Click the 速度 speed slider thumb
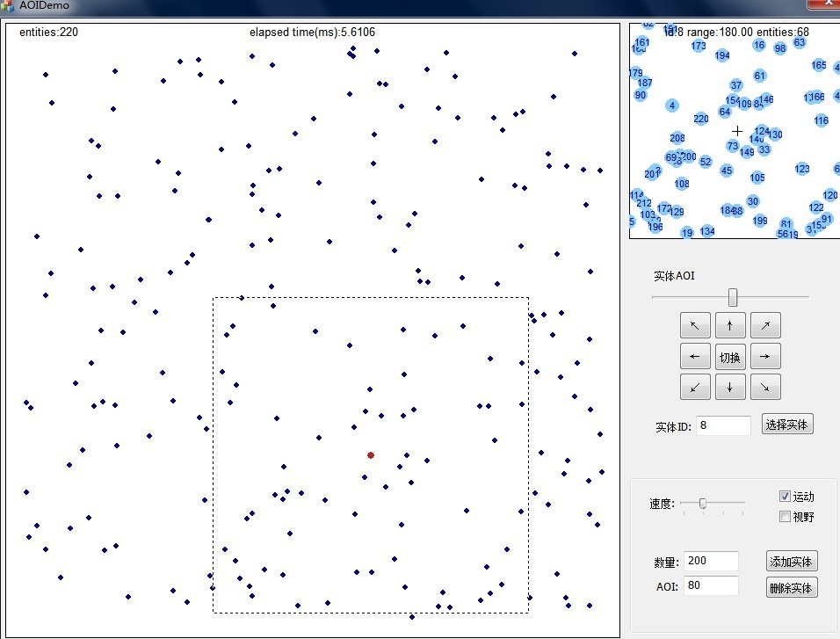The width and height of the screenshot is (840, 639). tap(703, 504)
